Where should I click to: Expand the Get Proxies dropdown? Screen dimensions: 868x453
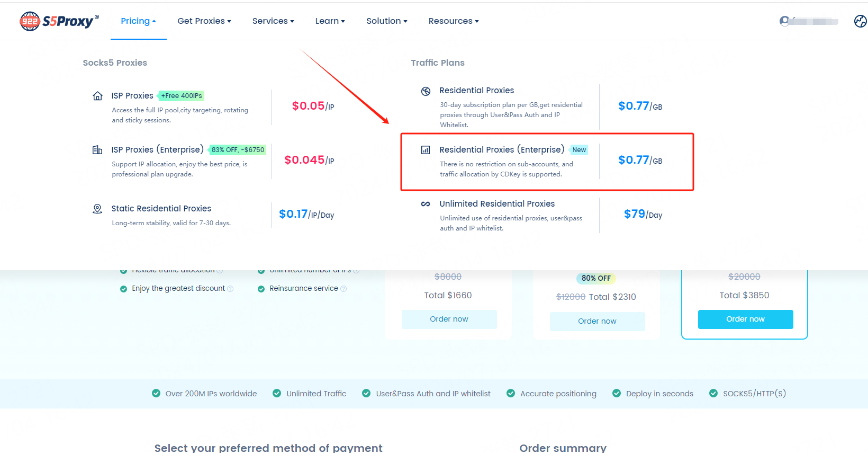pos(204,21)
